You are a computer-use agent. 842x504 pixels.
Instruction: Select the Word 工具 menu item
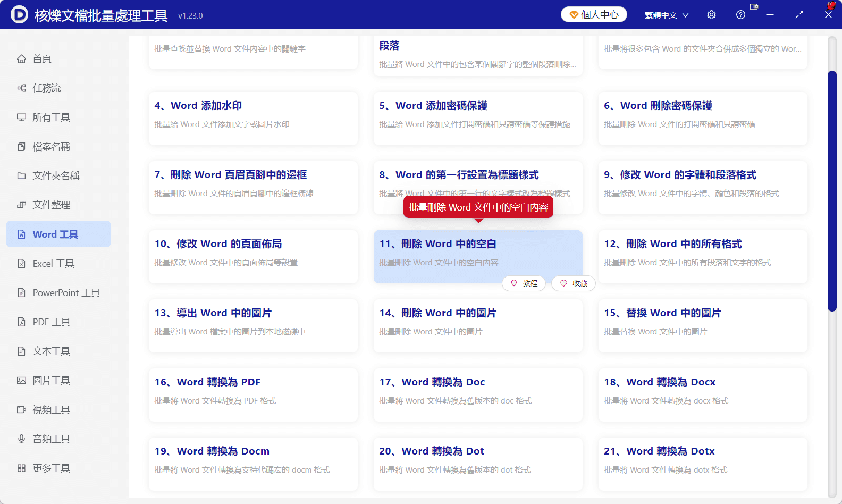click(58, 234)
